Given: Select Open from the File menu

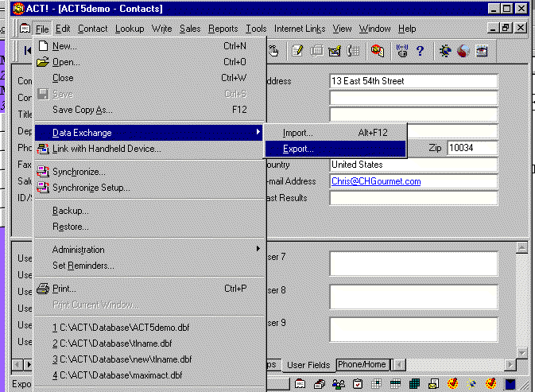Looking at the screenshot, I should 149,62.
